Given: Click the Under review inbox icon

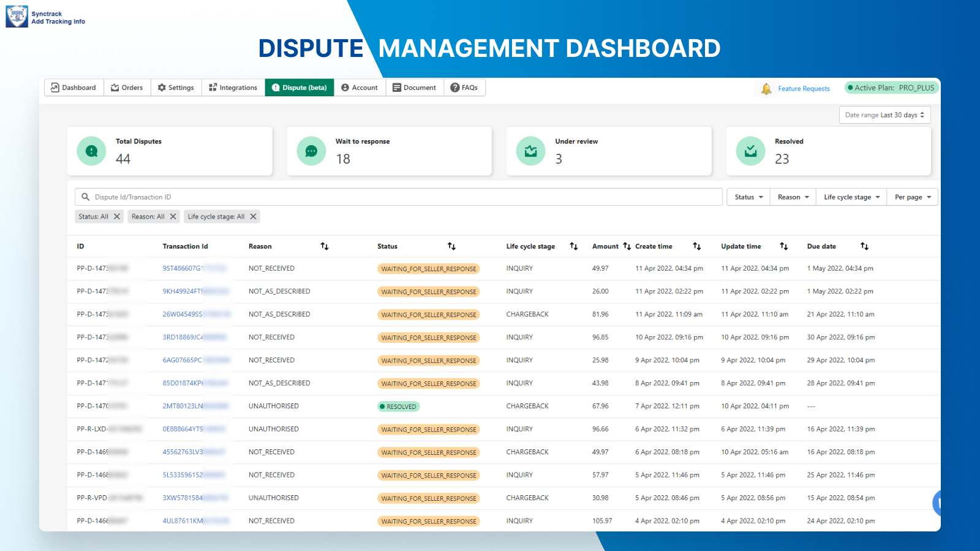Looking at the screenshot, I should 530,151.
